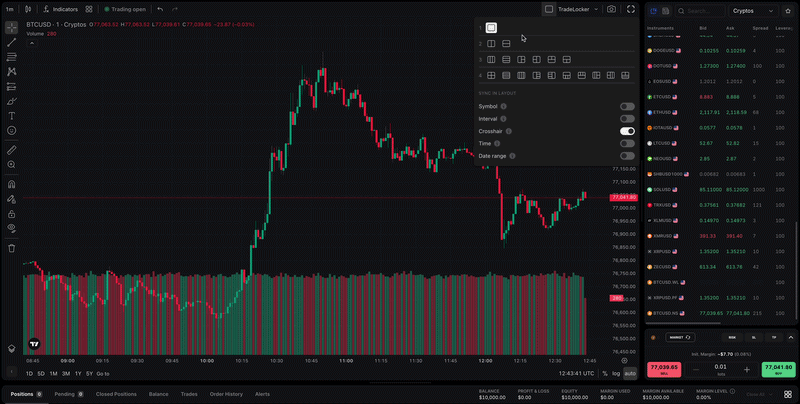800x404 pixels.
Task: Select the brush drawing tool
Action: pos(11,102)
